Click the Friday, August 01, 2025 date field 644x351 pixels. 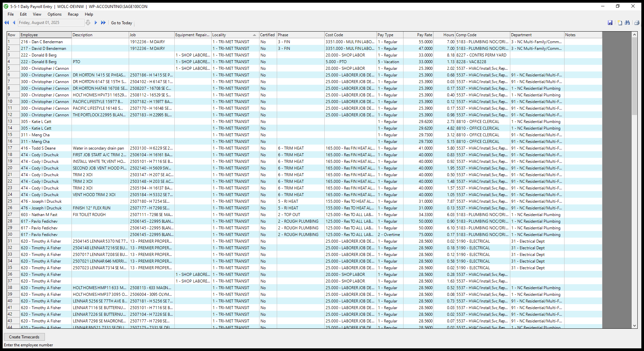tap(51, 23)
